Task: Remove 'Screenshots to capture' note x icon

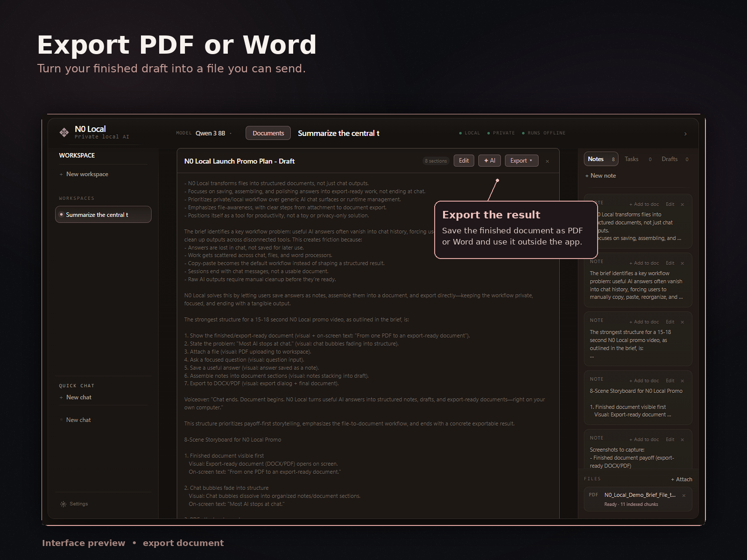Action: (x=682, y=440)
